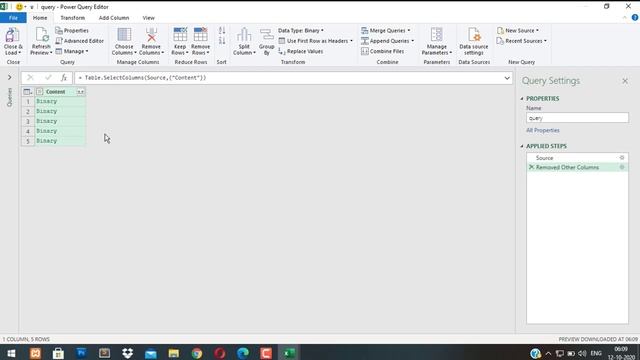The image size is (640, 360).
Task: Open Data source settings
Action: click(x=473, y=41)
